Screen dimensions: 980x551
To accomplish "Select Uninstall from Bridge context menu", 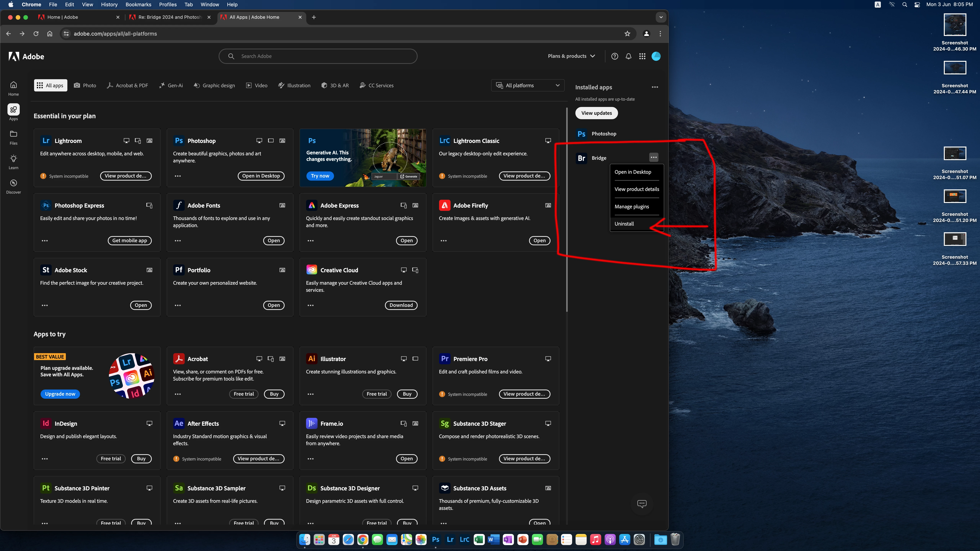I will coord(624,224).
